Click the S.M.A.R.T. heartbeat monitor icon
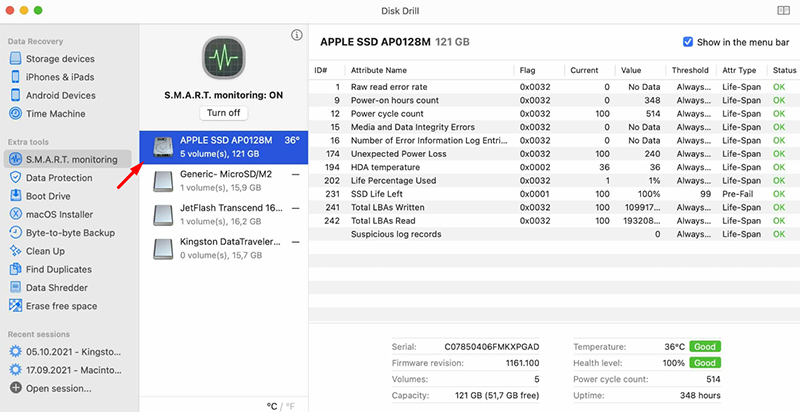Image resolution: width=800 pixels, height=412 pixels. click(223, 58)
